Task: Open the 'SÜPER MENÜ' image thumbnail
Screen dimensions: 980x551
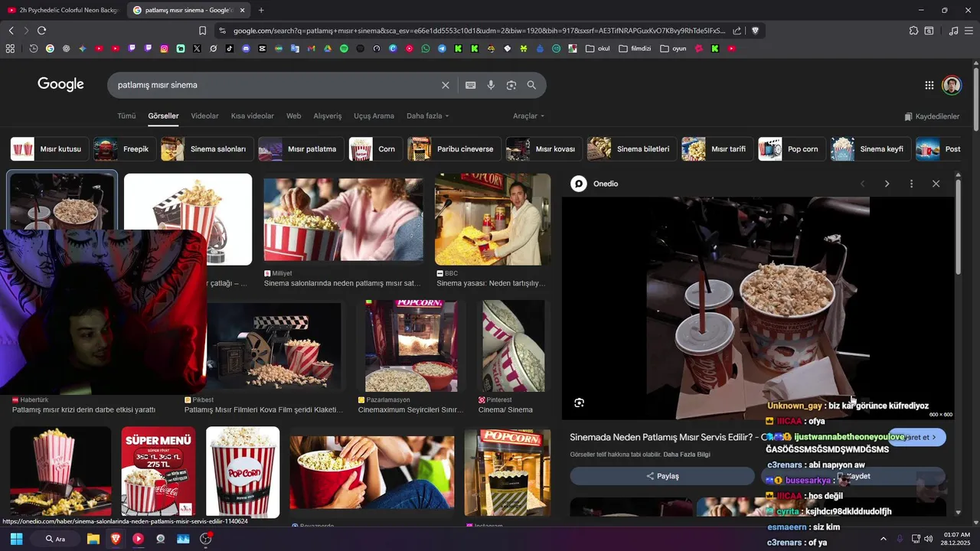Action: 158,472
